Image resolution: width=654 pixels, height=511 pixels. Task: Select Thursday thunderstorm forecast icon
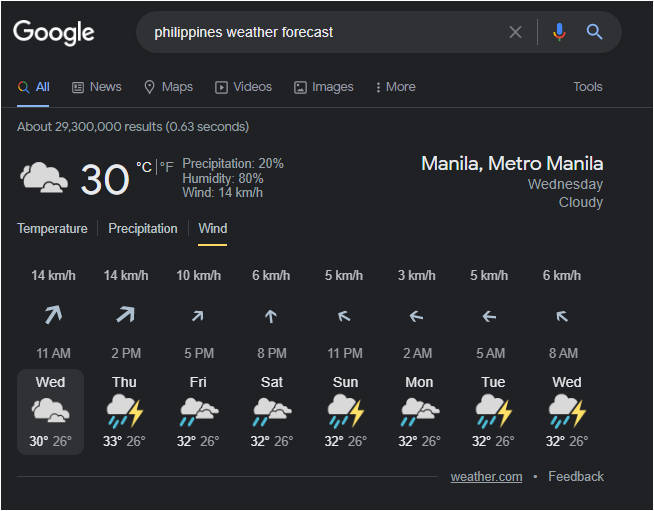tap(124, 411)
